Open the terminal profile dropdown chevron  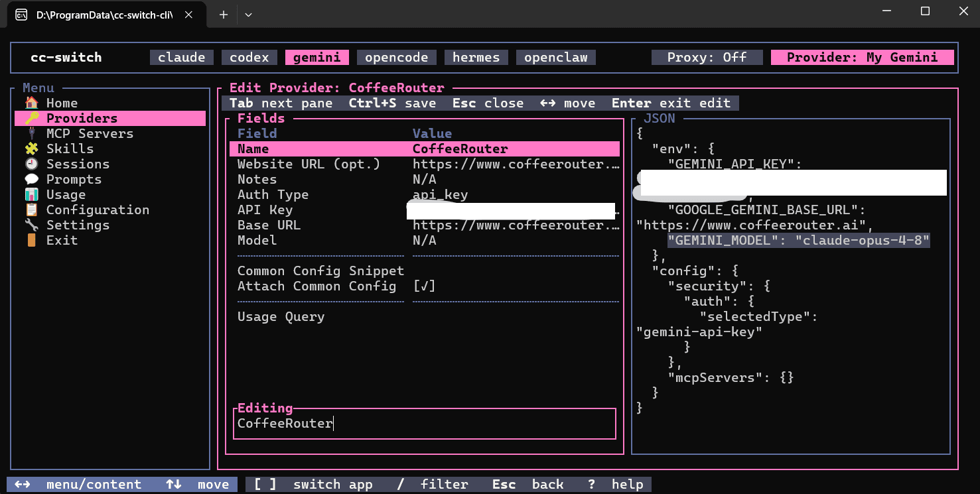pos(248,15)
